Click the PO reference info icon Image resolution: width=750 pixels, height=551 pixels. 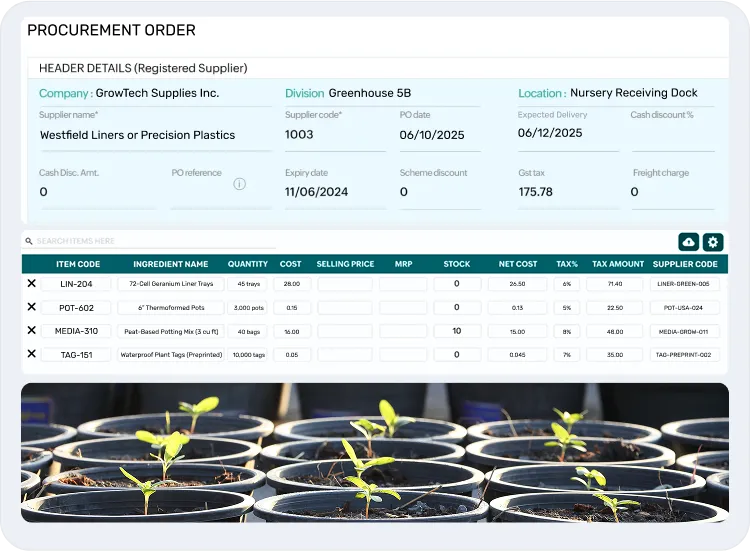pos(240,184)
